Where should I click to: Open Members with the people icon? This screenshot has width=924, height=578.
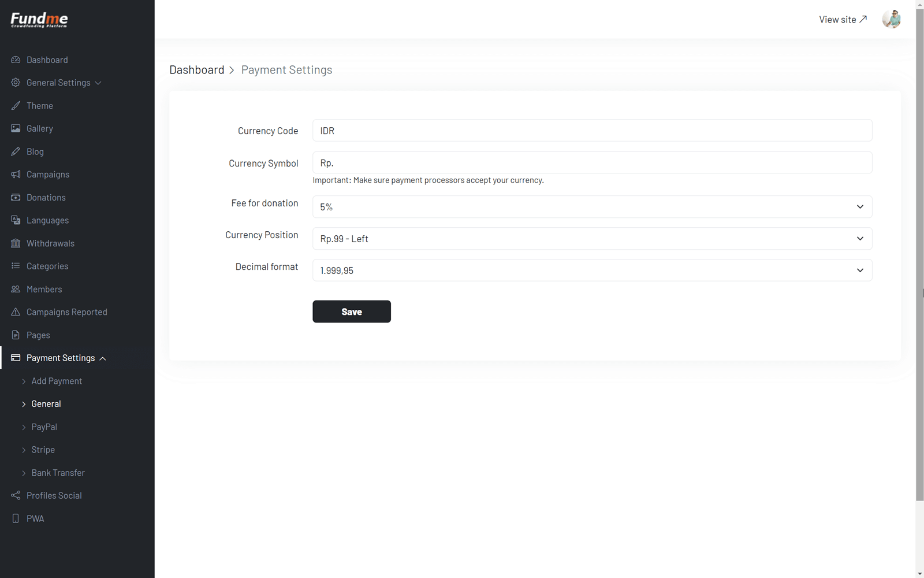16,289
